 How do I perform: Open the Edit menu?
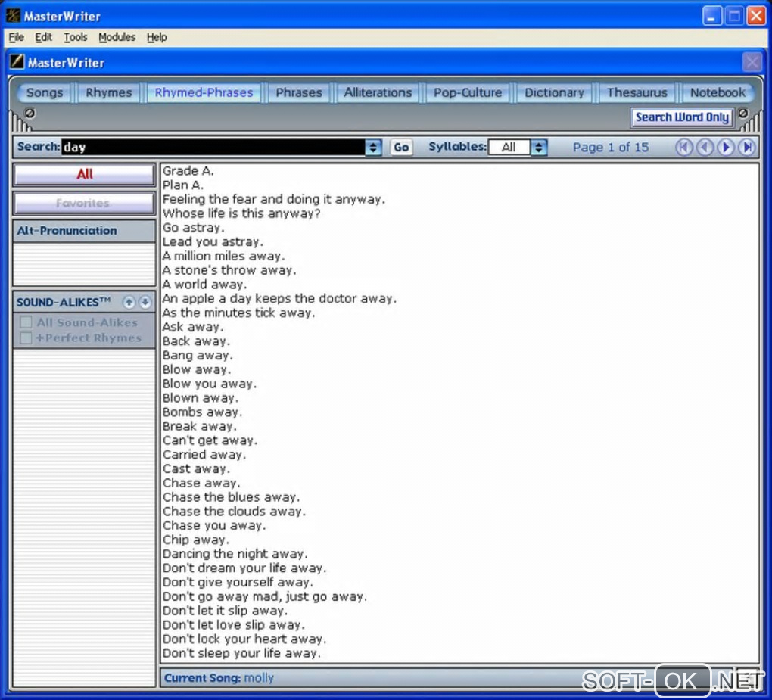pyautogui.click(x=43, y=37)
